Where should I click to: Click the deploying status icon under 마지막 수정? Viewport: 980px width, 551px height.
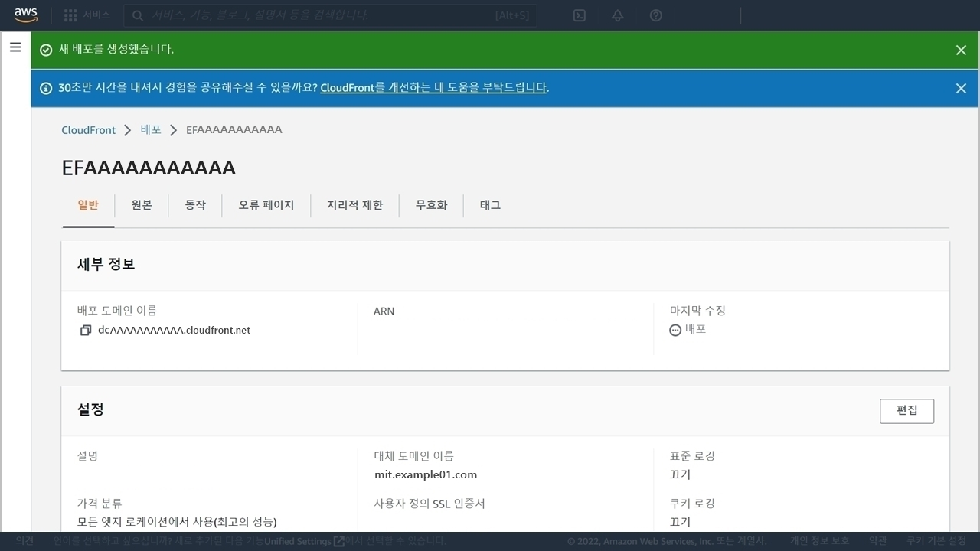click(675, 331)
